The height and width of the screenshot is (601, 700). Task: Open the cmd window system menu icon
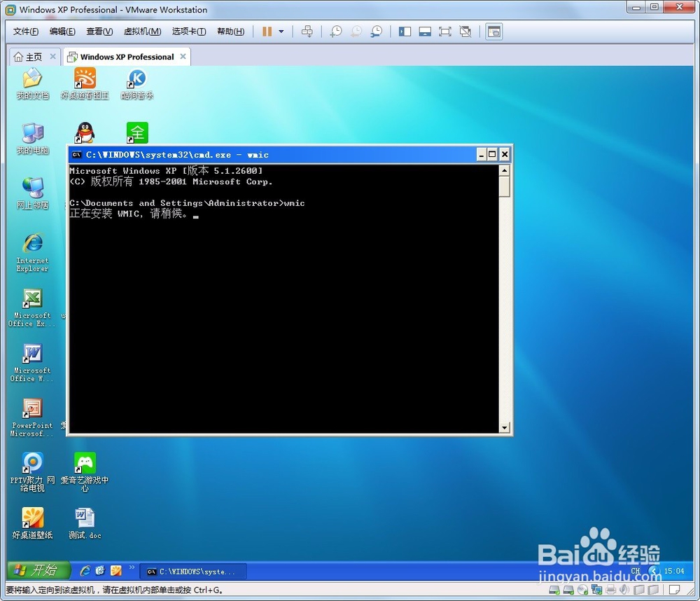pyautogui.click(x=77, y=155)
